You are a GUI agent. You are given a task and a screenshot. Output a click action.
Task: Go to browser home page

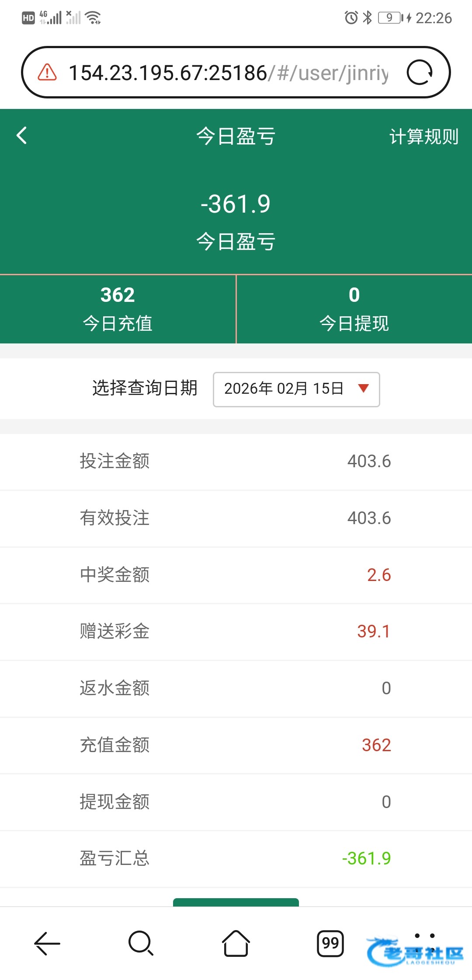pos(236,943)
